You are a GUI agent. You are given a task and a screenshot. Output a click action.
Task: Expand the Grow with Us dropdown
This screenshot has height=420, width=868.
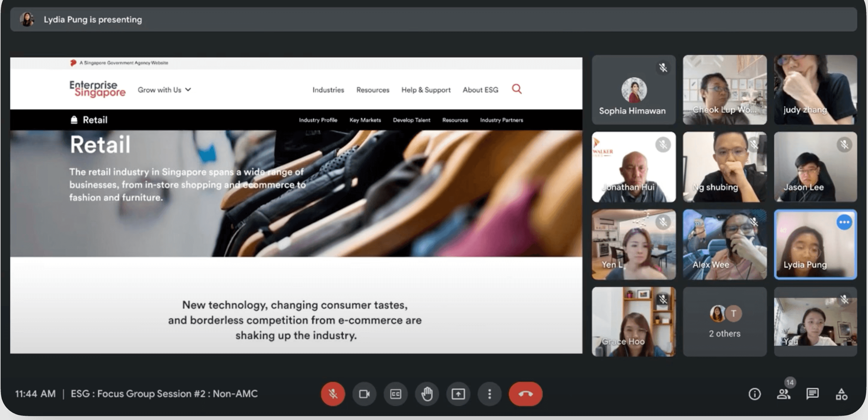(164, 90)
